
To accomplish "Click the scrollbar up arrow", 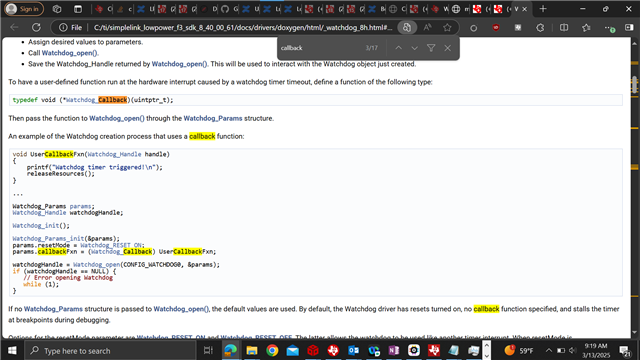I will pos(635,42).
